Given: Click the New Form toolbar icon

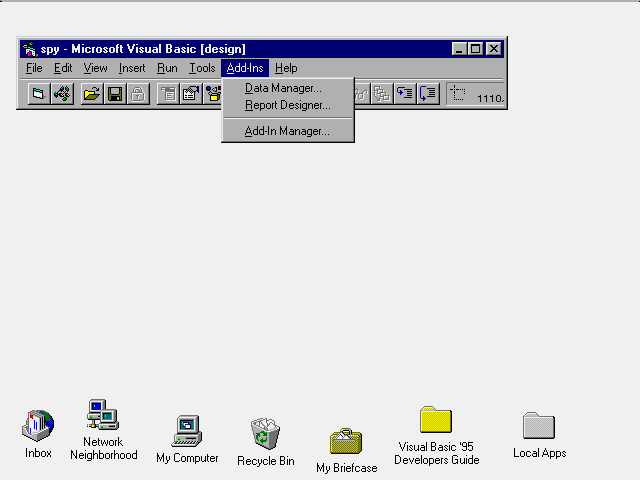Looking at the screenshot, I should (x=38, y=94).
